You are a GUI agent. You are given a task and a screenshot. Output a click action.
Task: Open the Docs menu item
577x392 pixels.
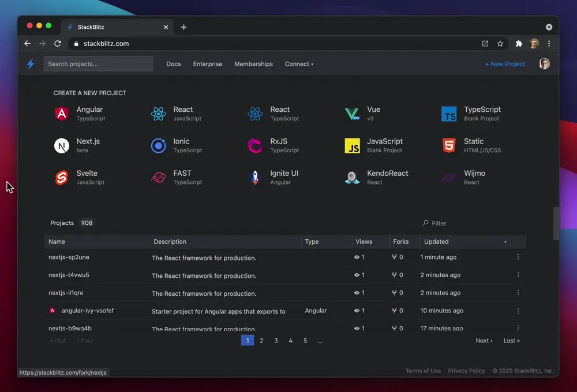174,64
